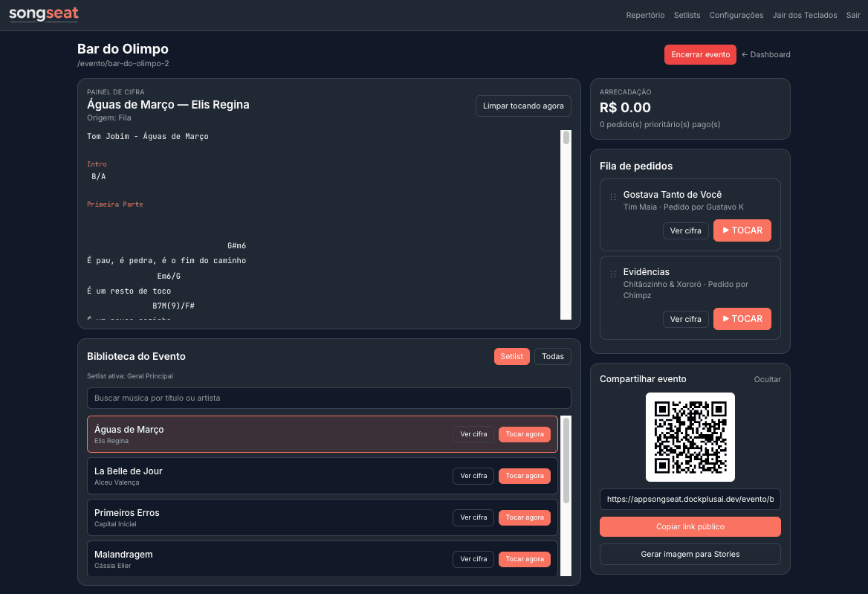Copy the public link
Image resolution: width=868 pixels, height=594 pixels.
click(690, 526)
